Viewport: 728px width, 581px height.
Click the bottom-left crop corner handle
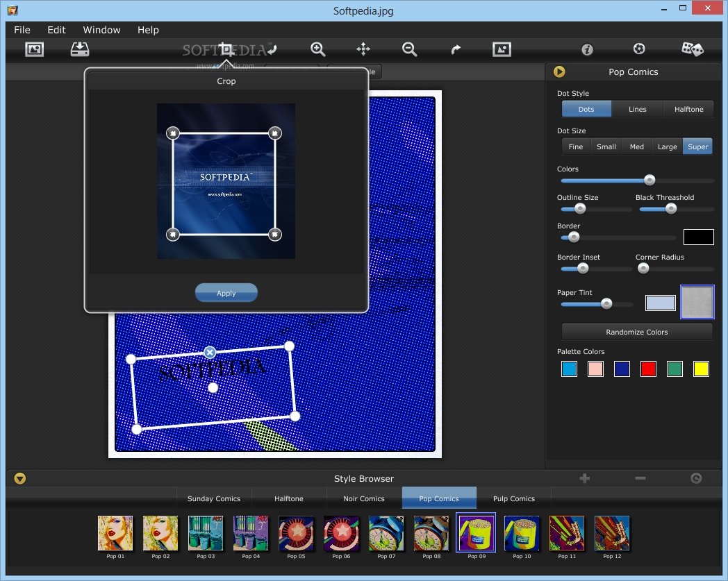click(173, 235)
